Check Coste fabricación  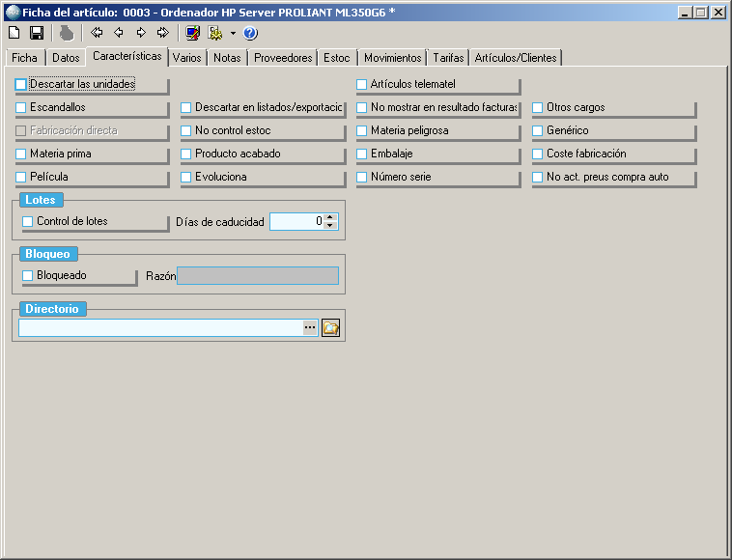[537, 154]
